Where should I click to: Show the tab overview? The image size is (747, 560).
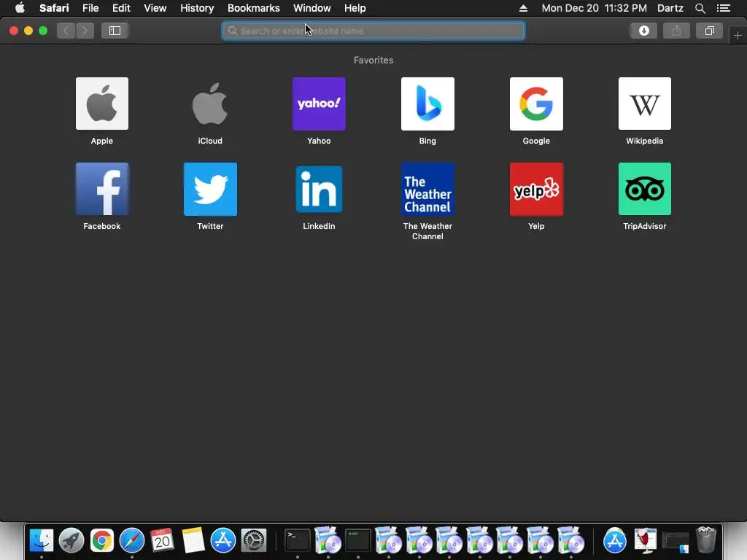pos(709,31)
